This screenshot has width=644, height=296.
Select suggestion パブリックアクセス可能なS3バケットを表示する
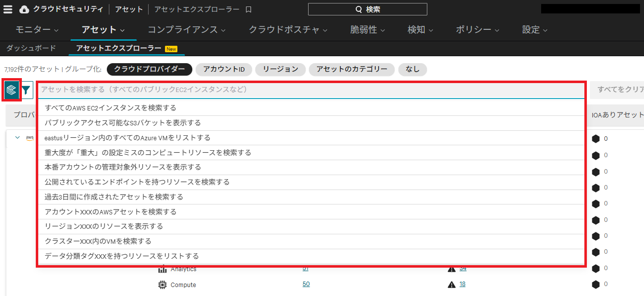123,123
